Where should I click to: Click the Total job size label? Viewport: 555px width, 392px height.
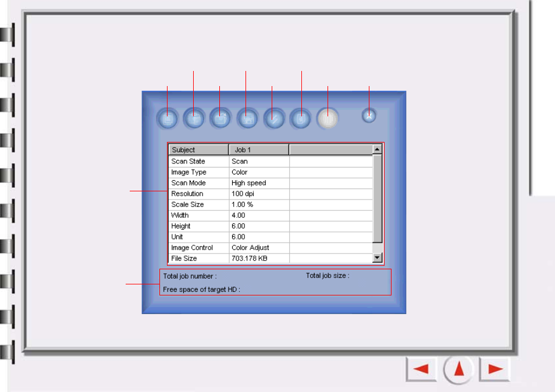(x=328, y=276)
